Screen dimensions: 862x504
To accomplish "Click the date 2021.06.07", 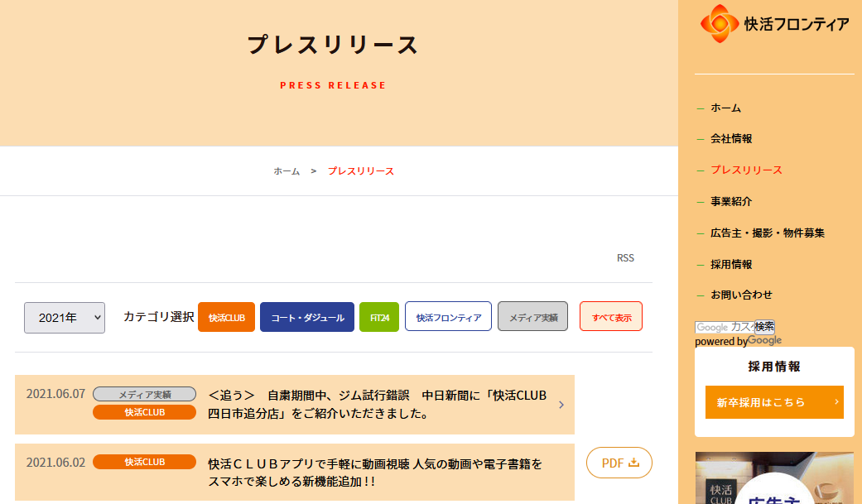I will (55, 394).
